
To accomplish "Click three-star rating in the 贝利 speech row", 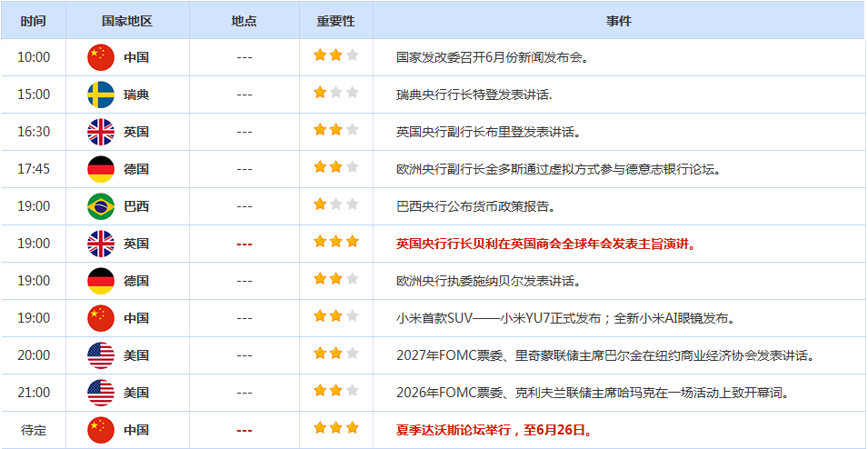I will coord(336,242).
